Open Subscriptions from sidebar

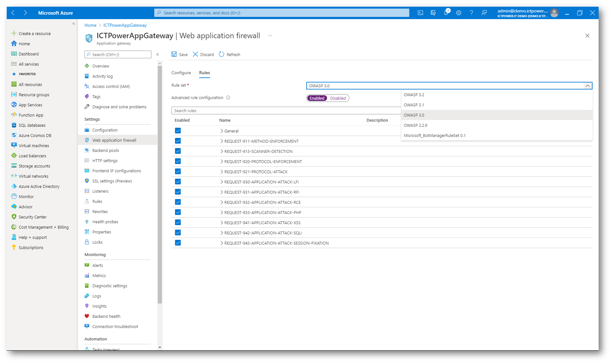coord(31,247)
